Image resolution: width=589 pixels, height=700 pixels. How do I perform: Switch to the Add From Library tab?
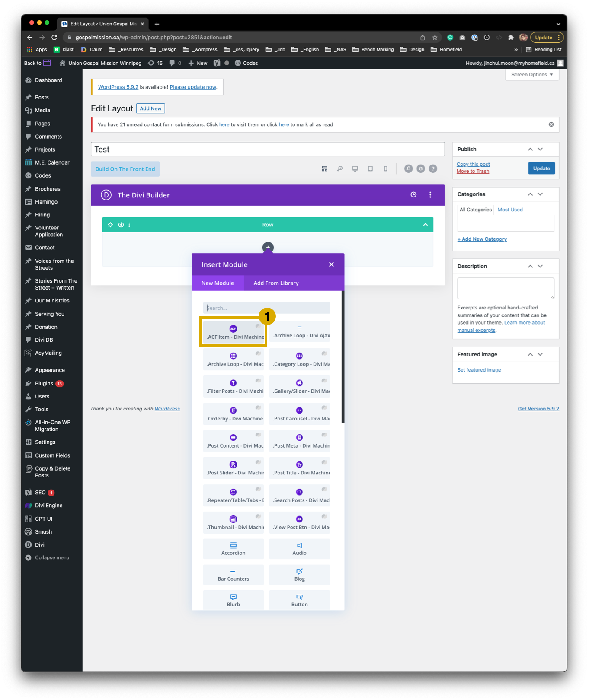(276, 283)
